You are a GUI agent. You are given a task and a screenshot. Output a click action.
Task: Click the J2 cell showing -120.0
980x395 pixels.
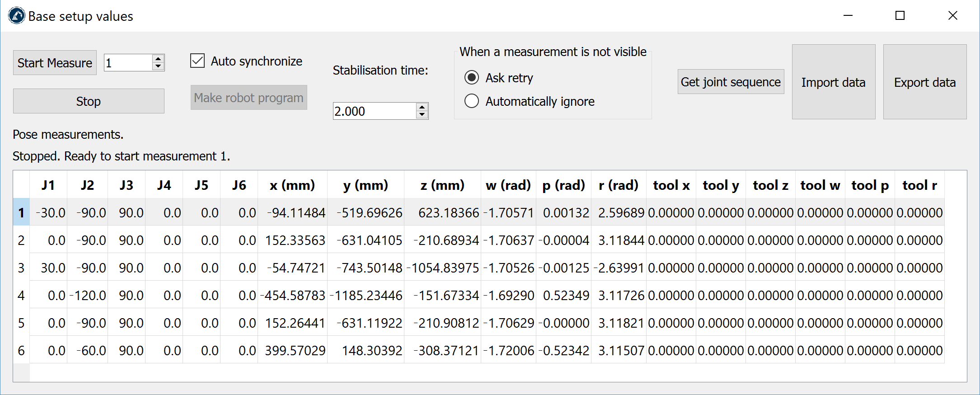click(88, 295)
